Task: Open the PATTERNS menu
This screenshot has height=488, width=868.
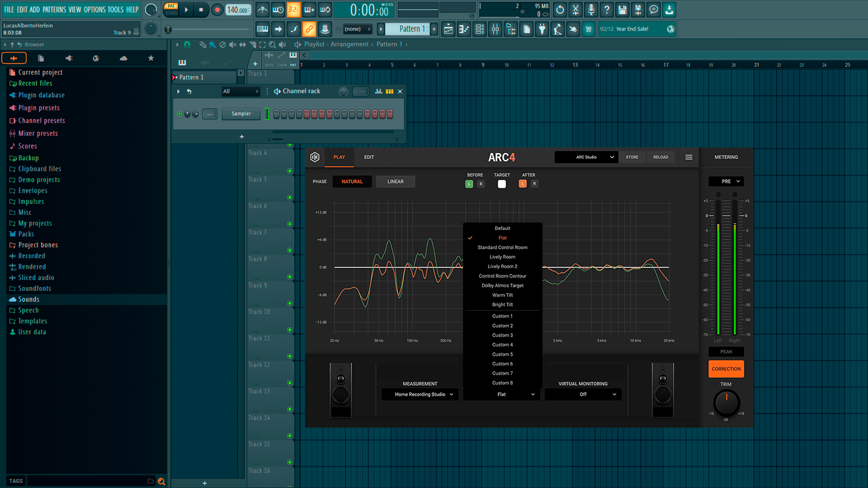Action: pos(54,10)
